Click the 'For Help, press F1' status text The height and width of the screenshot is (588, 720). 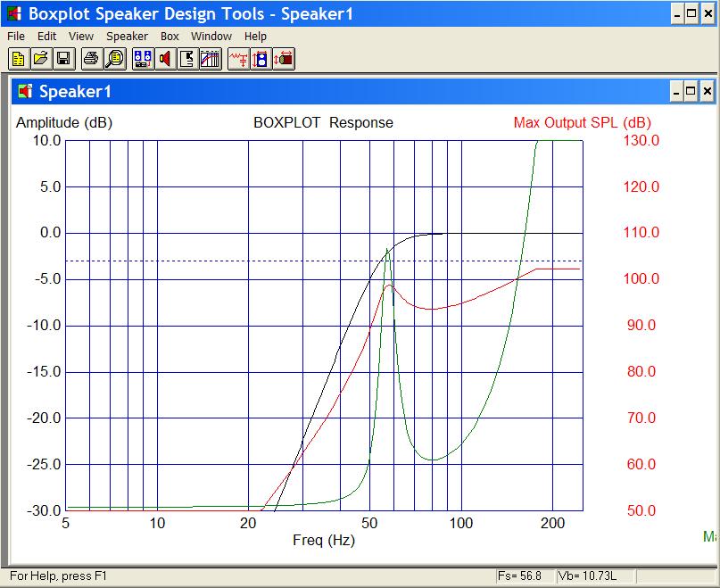click(x=58, y=576)
